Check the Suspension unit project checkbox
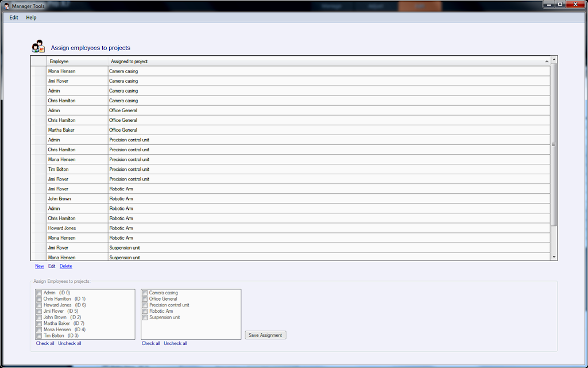 [x=145, y=317]
